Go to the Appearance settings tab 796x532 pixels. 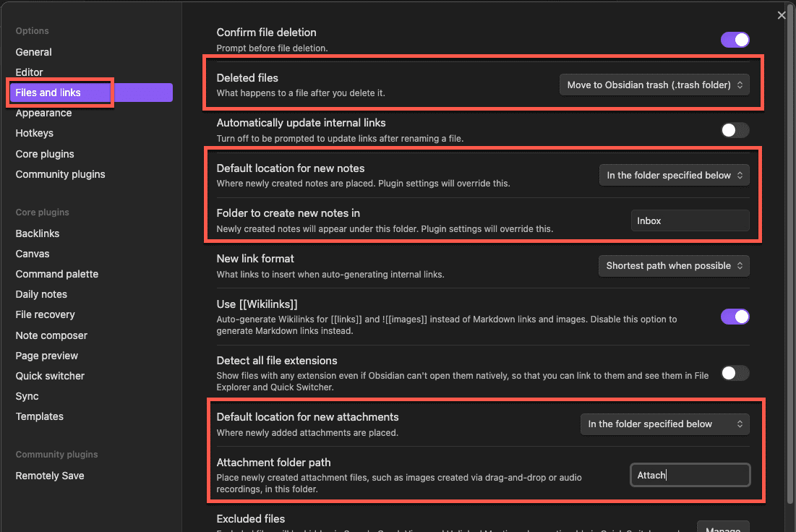[x=43, y=113]
